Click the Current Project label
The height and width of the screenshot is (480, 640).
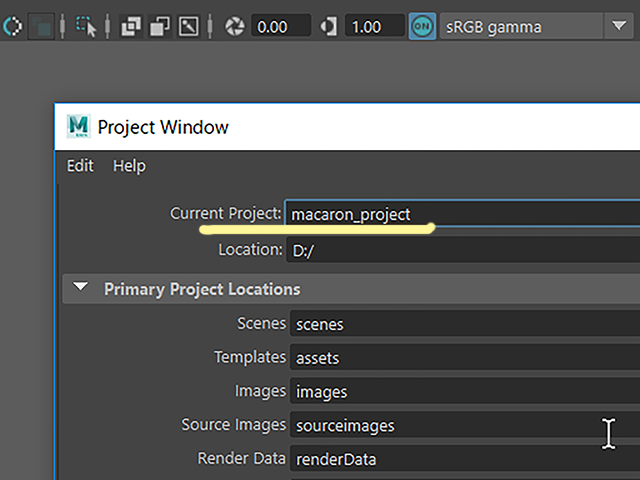[226, 213]
